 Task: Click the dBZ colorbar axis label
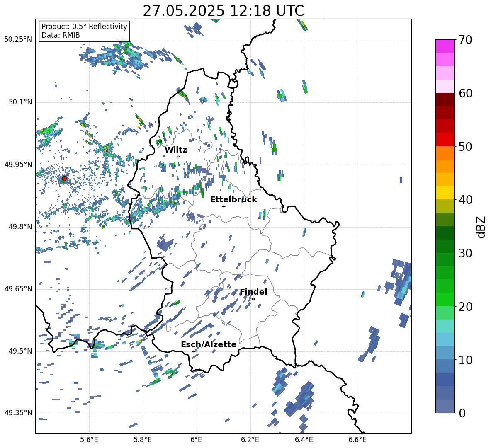(x=481, y=227)
